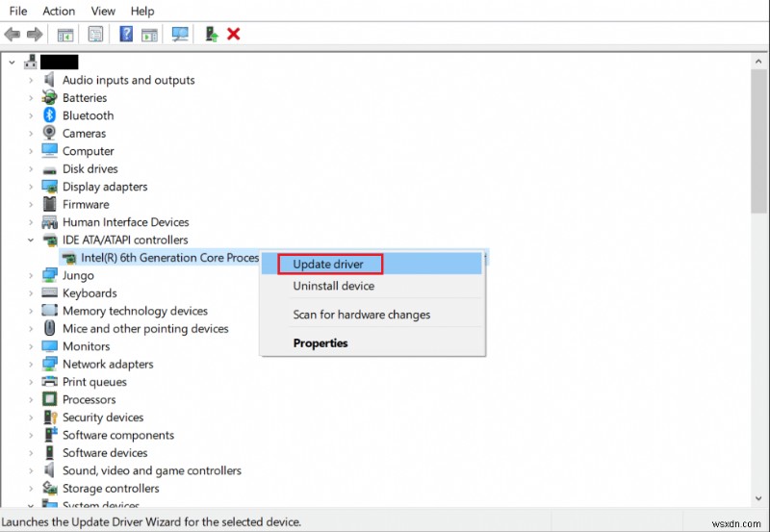This screenshot has width=770, height=532.
Task: Expand the Software devices chevron
Action: pos(31,452)
